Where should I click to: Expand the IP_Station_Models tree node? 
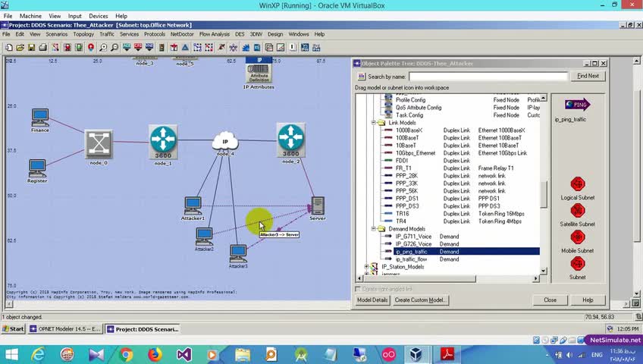[x=366, y=266]
